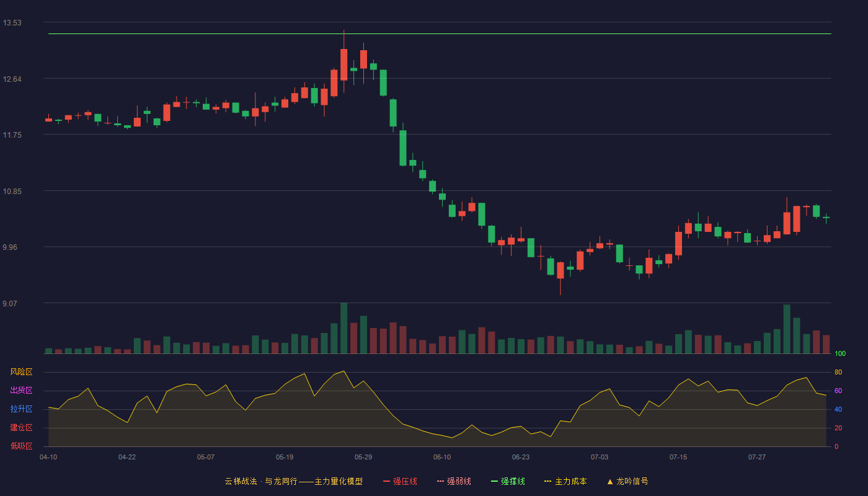Click the 04-22 date label

[127, 457]
